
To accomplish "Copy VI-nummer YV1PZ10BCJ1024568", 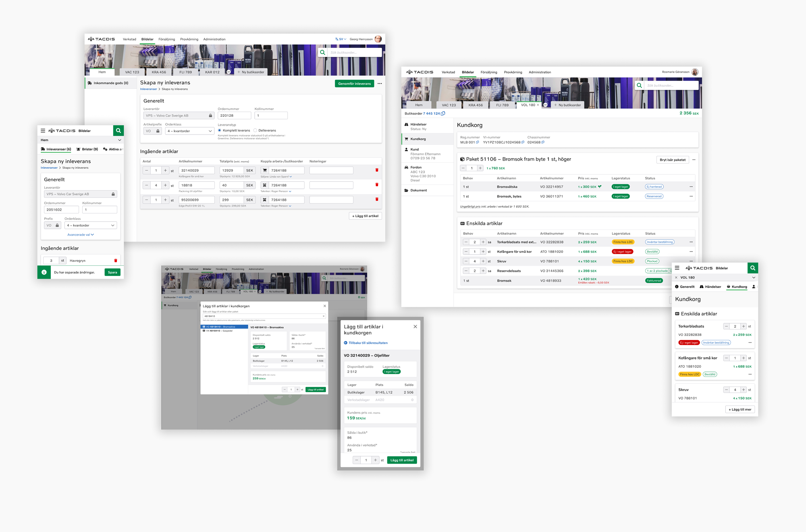I will [523, 142].
